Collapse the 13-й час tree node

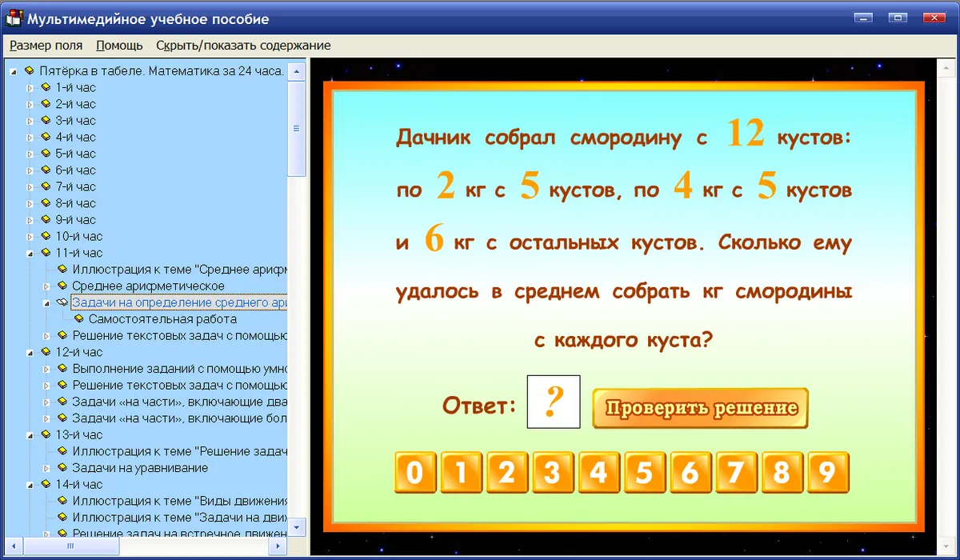click(x=30, y=434)
